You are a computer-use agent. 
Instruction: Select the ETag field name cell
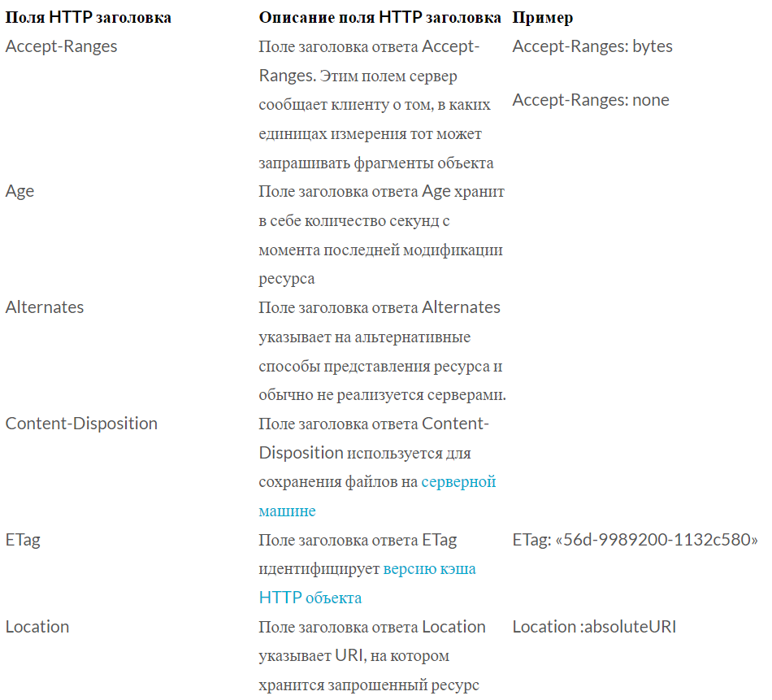23,540
